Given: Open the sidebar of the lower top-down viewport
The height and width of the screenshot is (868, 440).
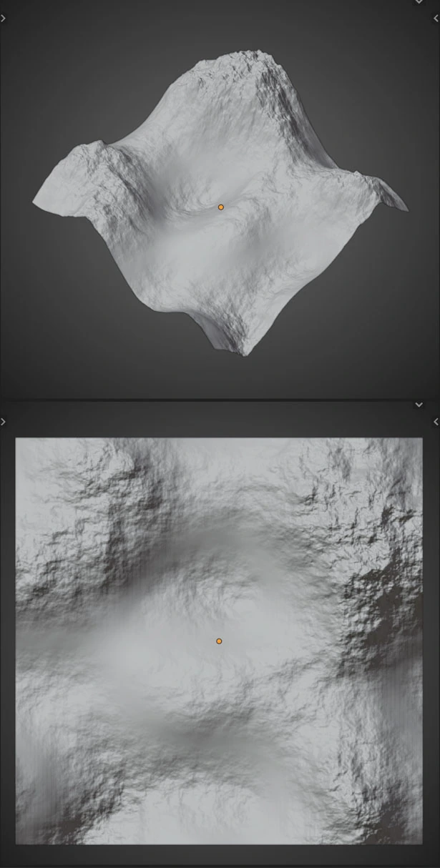Looking at the screenshot, I should pos(436,423).
